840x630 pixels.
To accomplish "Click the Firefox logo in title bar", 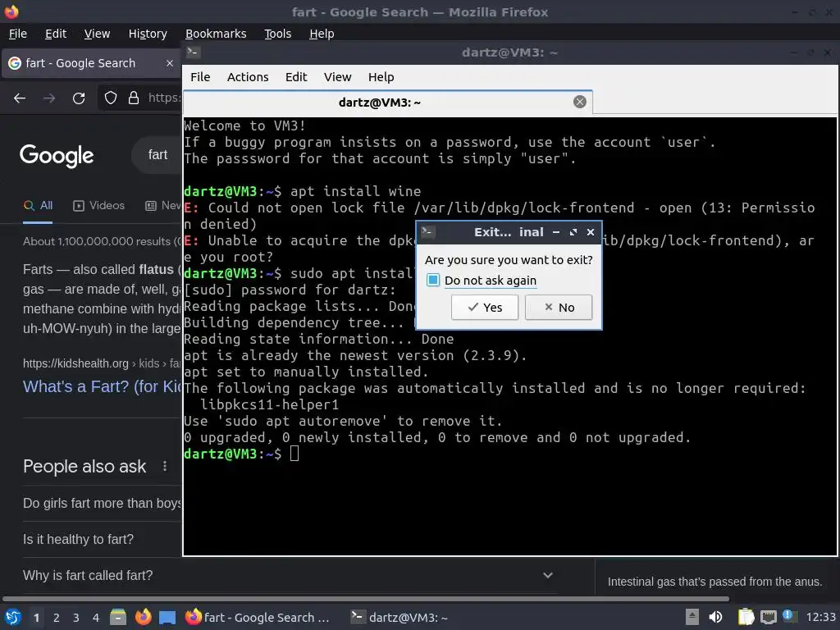I will pyautogui.click(x=11, y=11).
